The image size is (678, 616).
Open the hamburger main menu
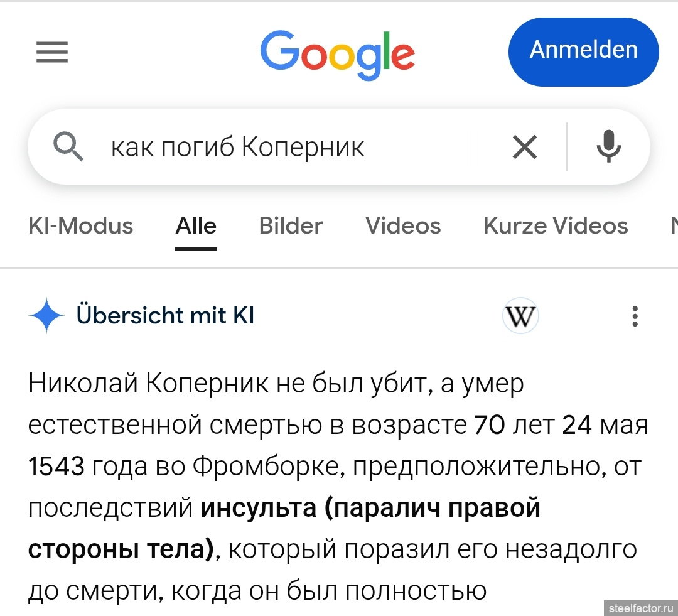52,52
